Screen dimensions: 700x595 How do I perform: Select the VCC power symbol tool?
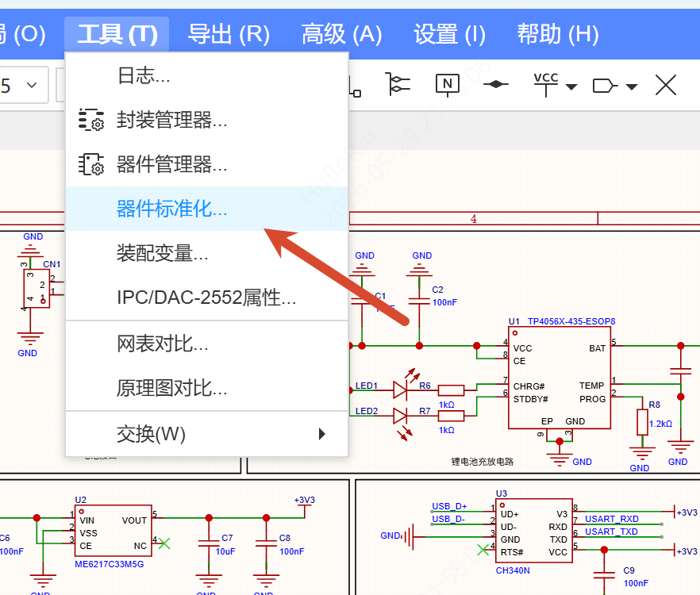coord(545,84)
